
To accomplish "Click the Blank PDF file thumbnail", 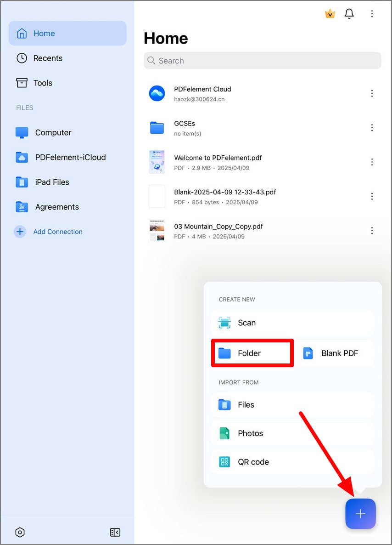I will pyautogui.click(x=157, y=196).
